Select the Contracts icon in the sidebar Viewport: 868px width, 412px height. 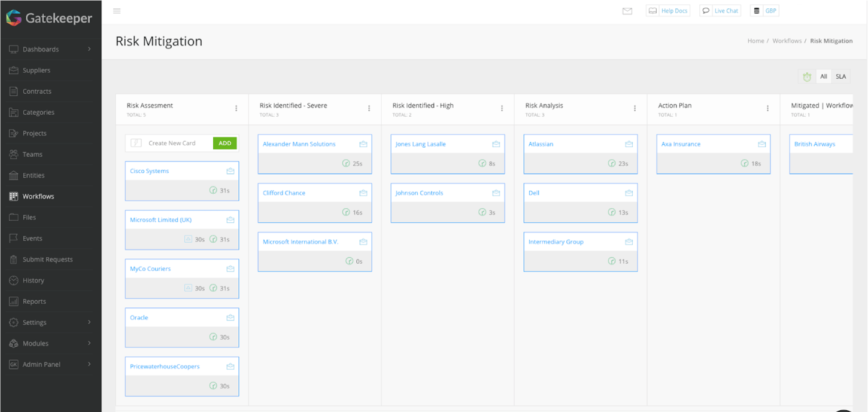(13, 91)
